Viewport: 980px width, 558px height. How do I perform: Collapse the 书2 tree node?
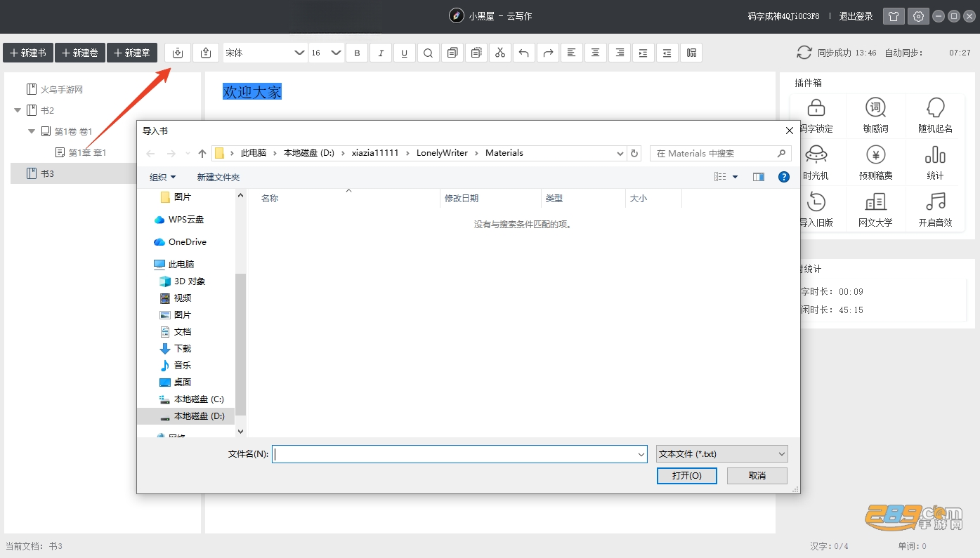coord(18,110)
